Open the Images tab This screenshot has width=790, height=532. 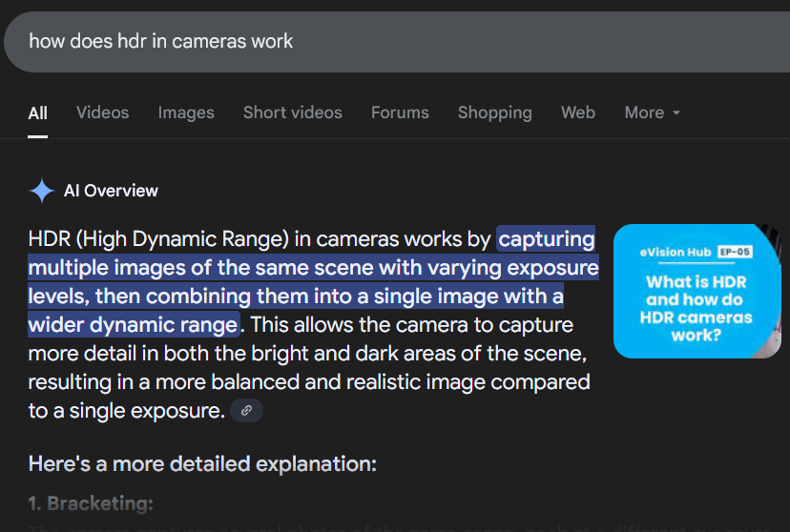click(186, 113)
